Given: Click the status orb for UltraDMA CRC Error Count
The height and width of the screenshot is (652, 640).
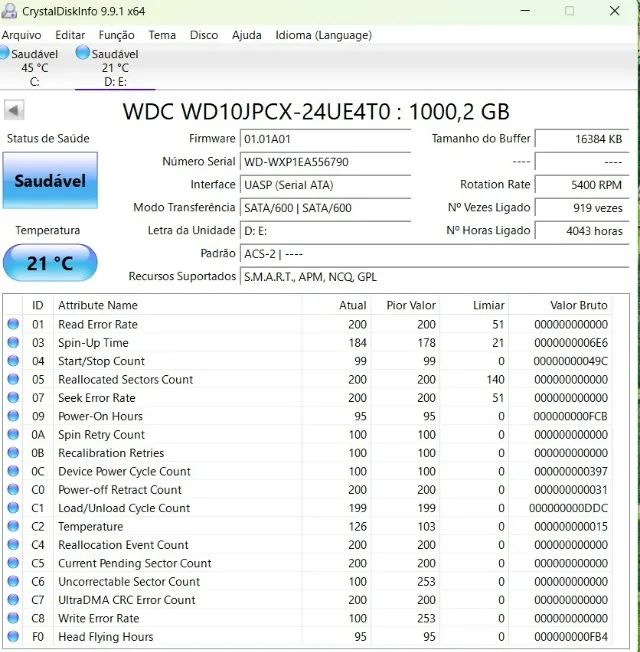Looking at the screenshot, I should coord(13,599).
